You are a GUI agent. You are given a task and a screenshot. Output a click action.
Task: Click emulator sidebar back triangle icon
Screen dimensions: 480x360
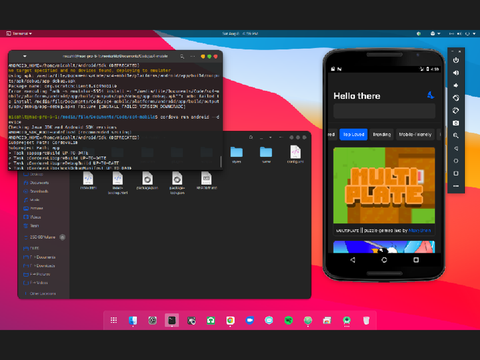(456, 148)
